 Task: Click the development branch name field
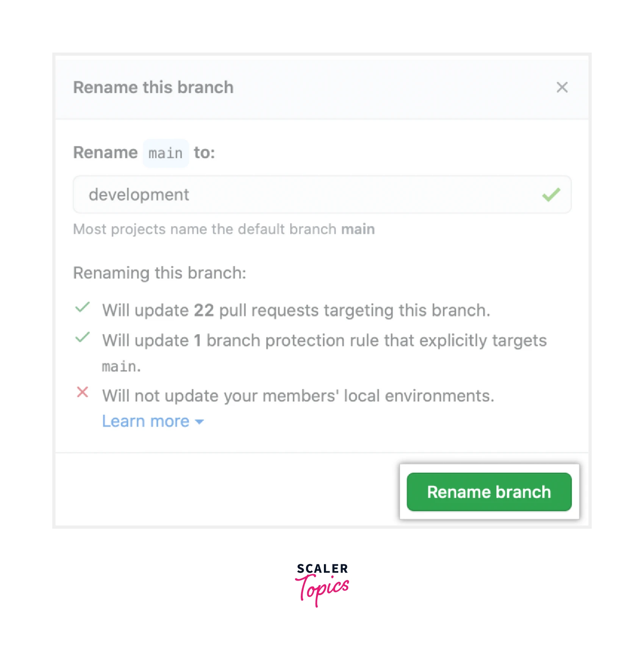pyautogui.click(x=303, y=195)
